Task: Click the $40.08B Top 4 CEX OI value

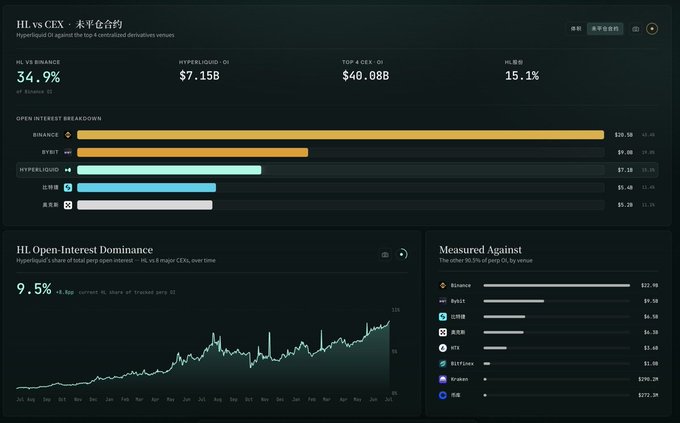Action: coord(366,76)
